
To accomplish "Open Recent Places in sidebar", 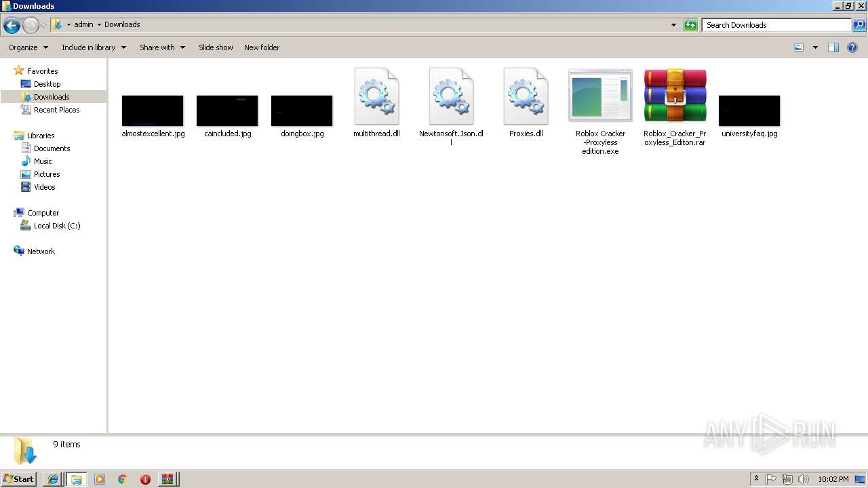I will (56, 110).
